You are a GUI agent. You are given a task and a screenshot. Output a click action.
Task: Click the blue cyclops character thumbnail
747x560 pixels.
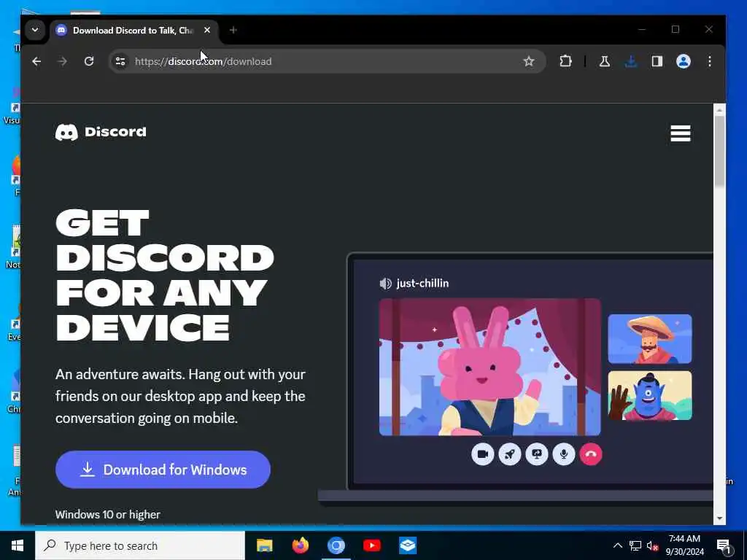point(650,396)
